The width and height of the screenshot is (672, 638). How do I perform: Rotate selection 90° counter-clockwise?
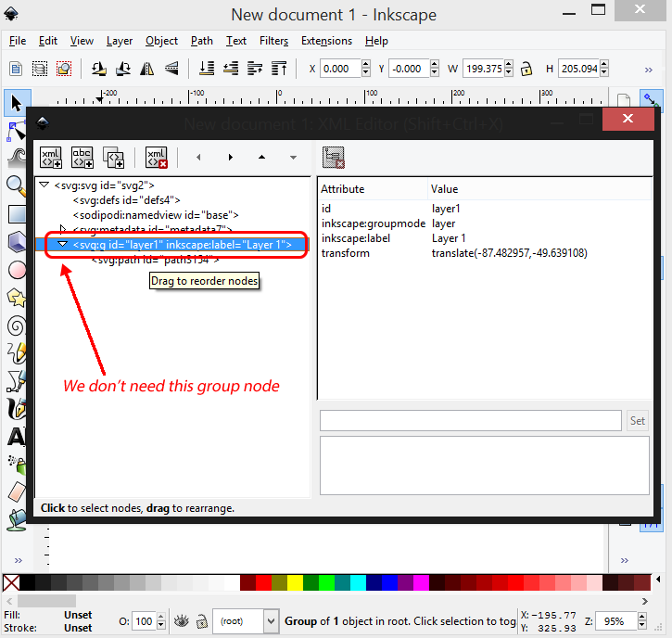click(98, 69)
